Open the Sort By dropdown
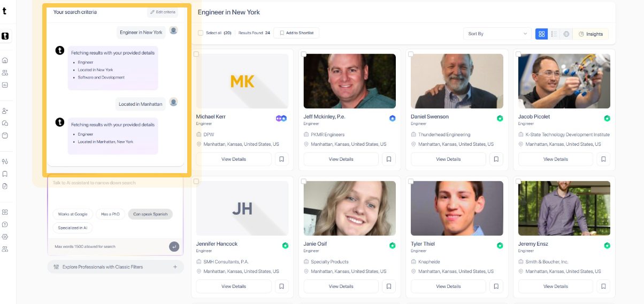Screen dimensions: 644x304 pos(497,34)
